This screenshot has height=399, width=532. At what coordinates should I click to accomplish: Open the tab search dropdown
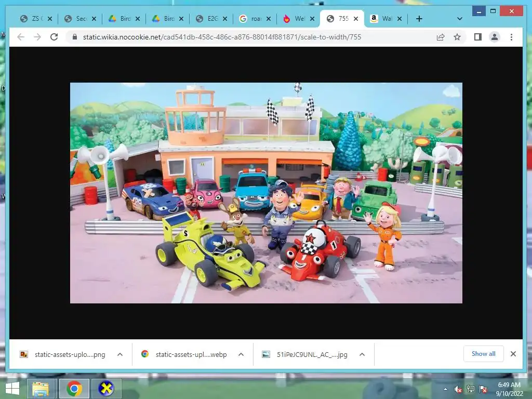pyautogui.click(x=460, y=19)
